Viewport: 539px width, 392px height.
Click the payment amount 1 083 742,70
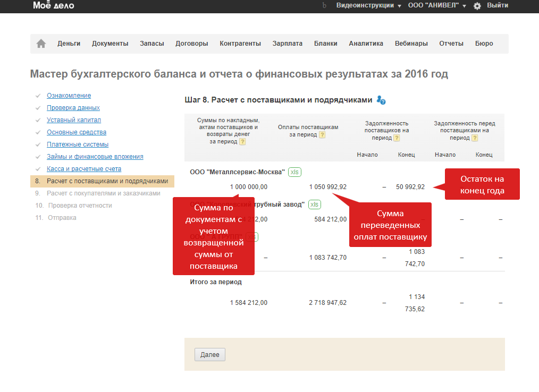pyautogui.click(x=327, y=258)
